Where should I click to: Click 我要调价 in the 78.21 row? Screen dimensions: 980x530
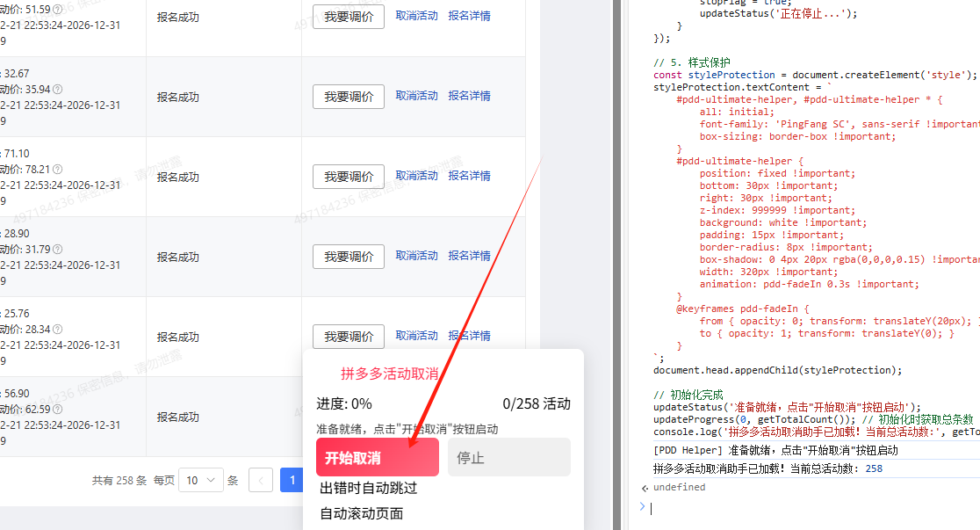[x=349, y=177]
